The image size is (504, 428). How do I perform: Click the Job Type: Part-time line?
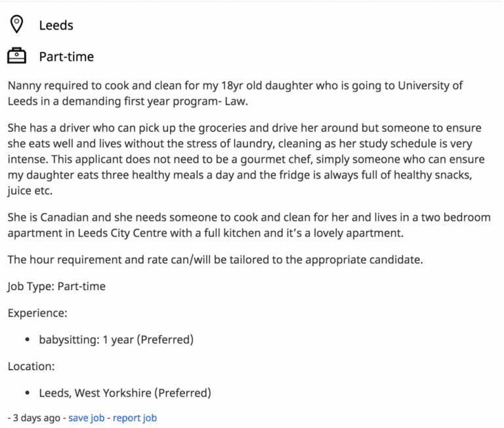(56, 286)
